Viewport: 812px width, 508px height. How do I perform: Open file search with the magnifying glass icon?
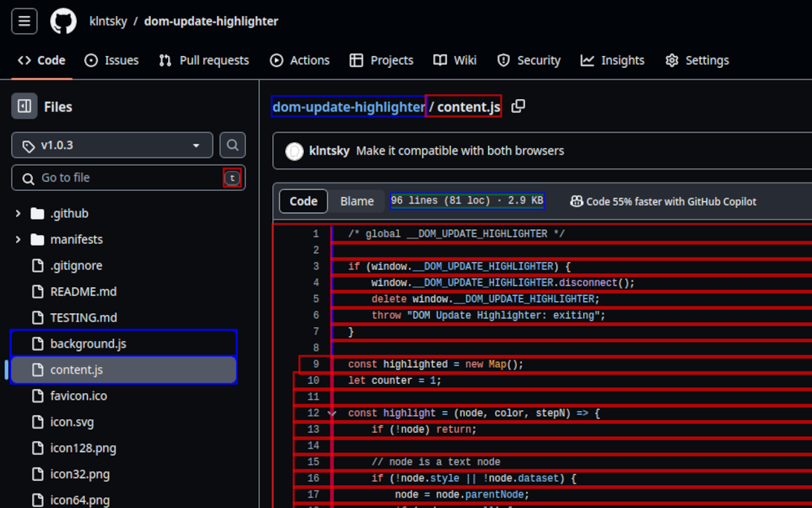[232, 145]
